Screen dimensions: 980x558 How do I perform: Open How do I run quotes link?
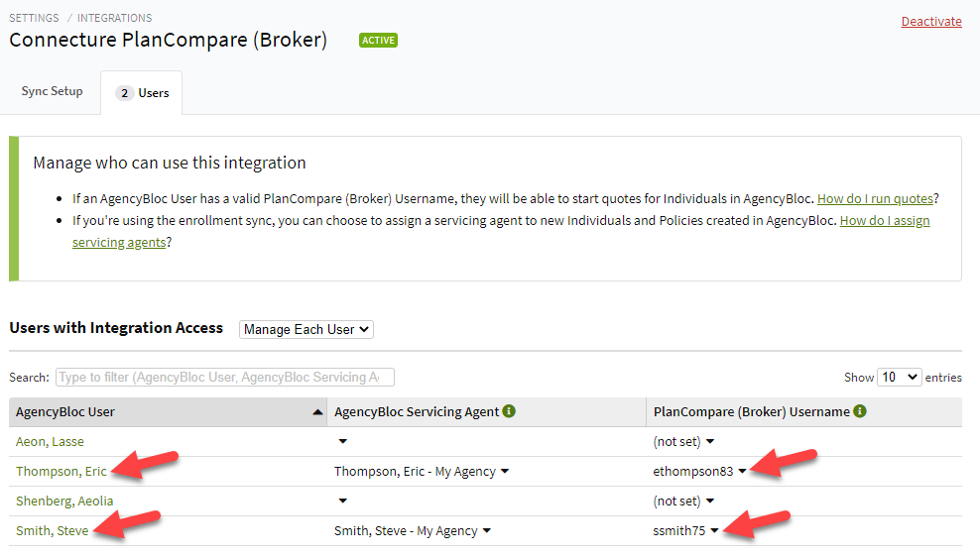[x=875, y=198]
